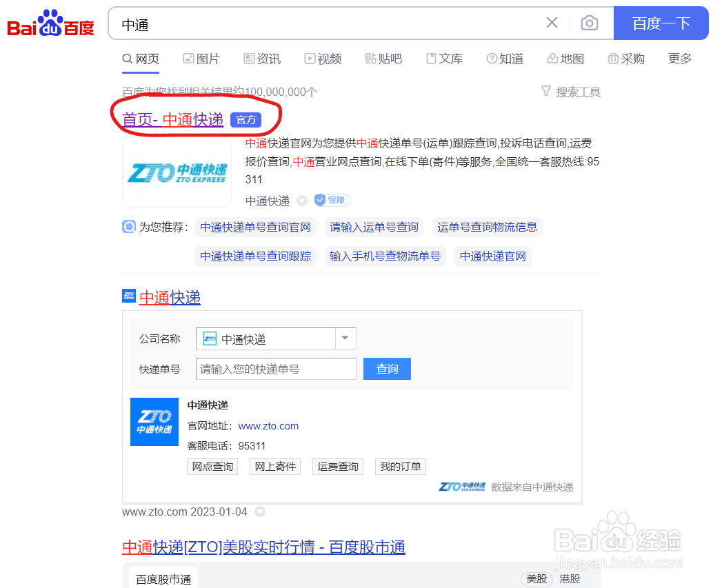Switch to the 图片 tab
The width and height of the screenshot is (722, 588).
tap(201, 59)
